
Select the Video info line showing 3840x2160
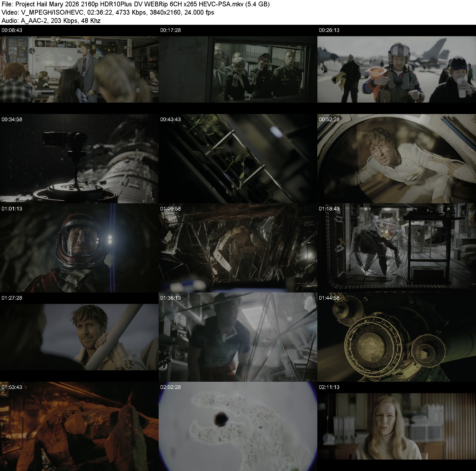pos(108,12)
